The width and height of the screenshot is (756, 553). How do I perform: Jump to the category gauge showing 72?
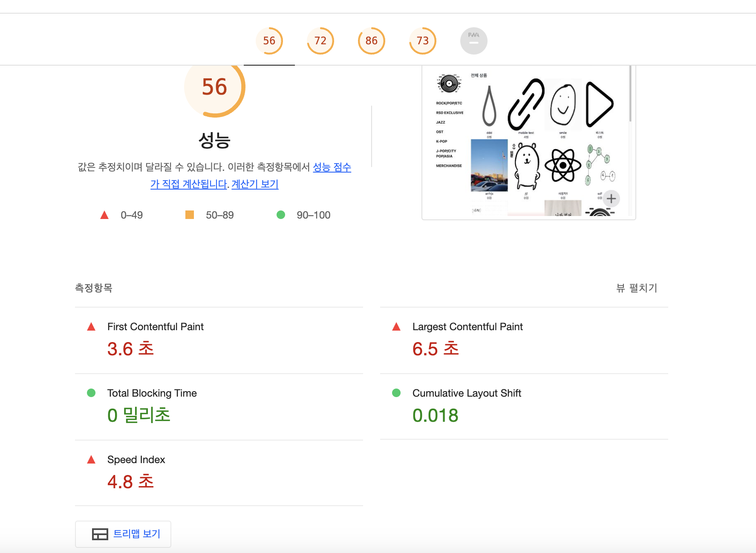pos(320,41)
